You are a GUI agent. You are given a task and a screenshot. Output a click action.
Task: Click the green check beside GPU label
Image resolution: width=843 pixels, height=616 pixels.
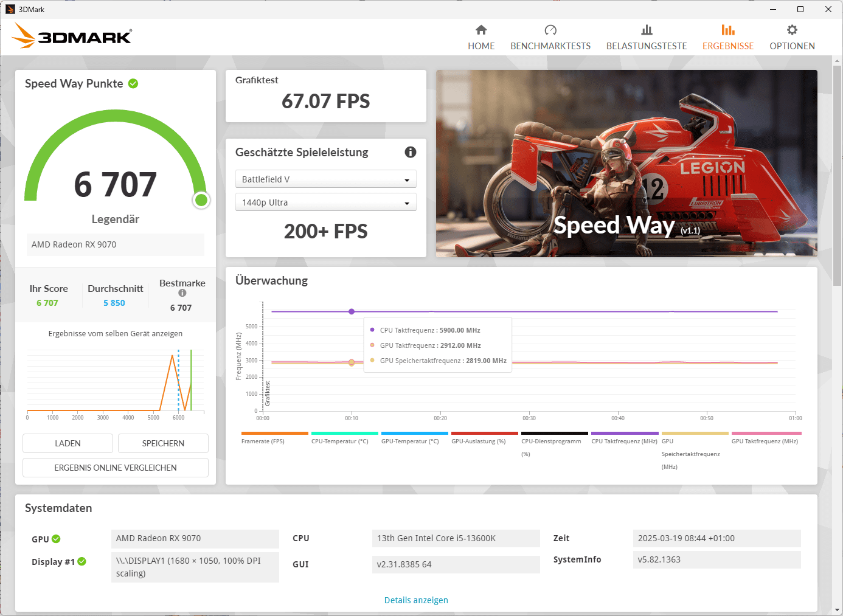[x=56, y=539]
